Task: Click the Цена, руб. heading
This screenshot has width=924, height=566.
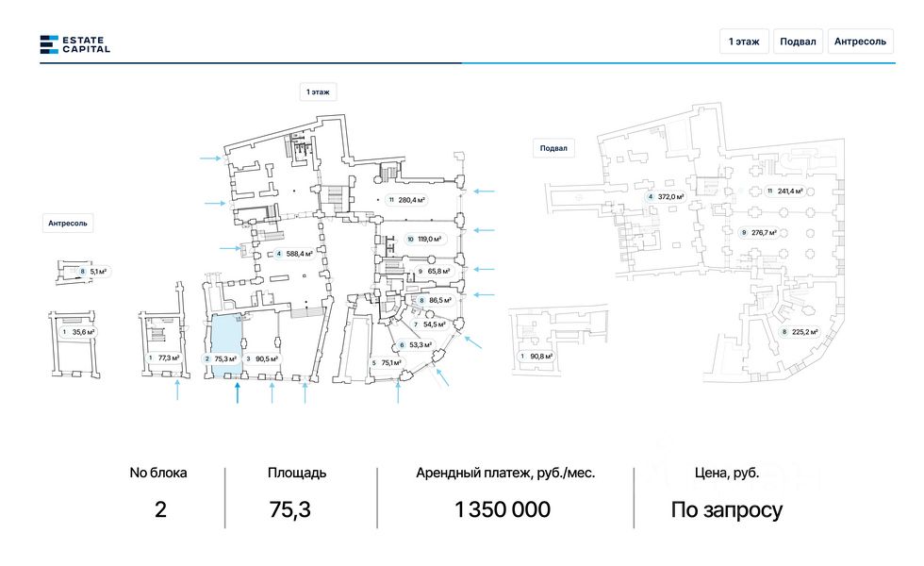Action: 727,473
